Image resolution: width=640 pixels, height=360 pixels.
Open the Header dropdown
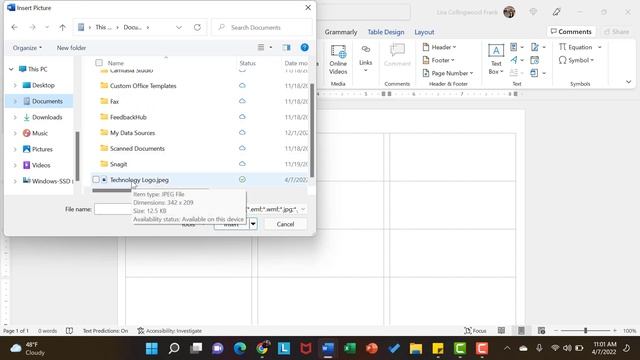[440, 47]
